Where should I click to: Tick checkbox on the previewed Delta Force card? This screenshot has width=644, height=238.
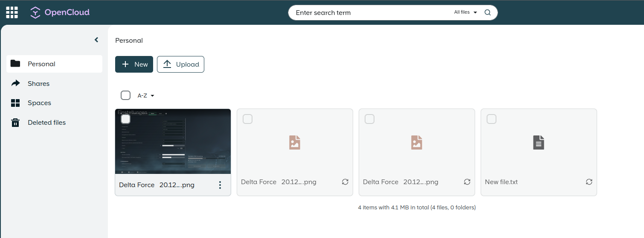tap(126, 119)
